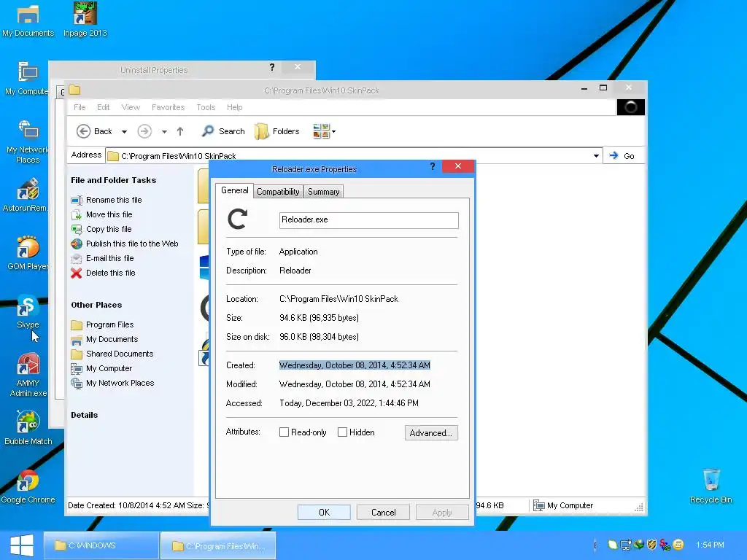Image resolution: width=747 pixels, height=560 pixels.
Task: Open the Views button dropdown arrow
Action: pos(333,131)
